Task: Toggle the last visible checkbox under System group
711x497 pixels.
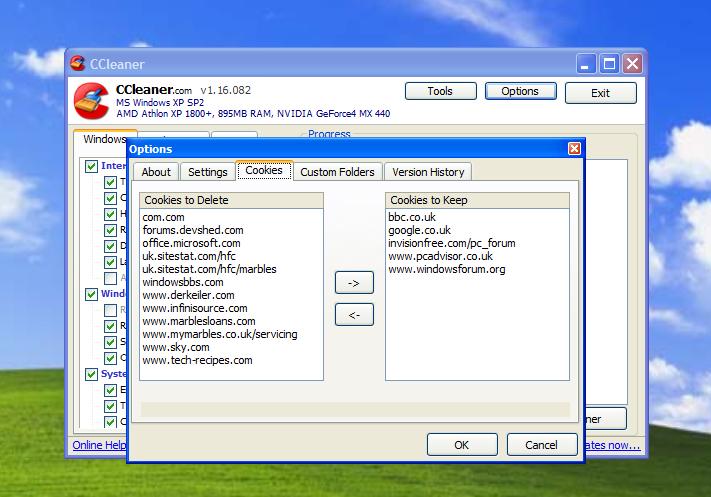Action: (x=110, y=422)
